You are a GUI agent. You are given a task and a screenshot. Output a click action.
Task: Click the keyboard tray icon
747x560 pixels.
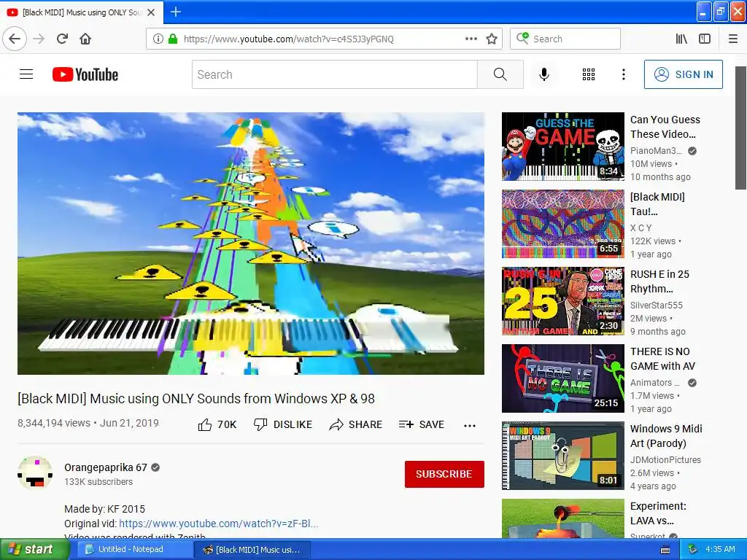coord(665,550)
